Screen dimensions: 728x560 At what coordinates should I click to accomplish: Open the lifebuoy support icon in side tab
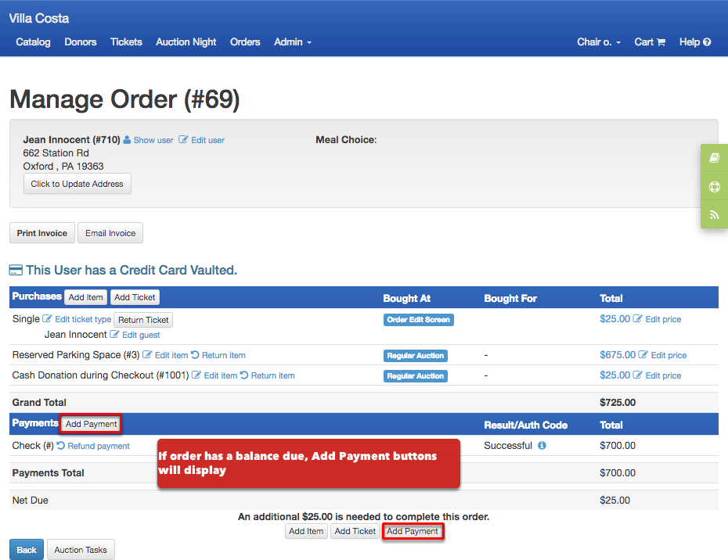coord(714,186)
